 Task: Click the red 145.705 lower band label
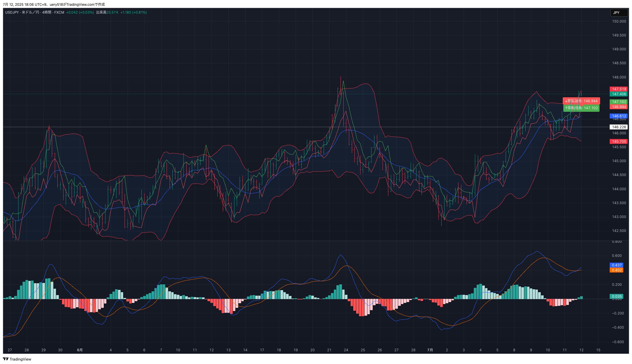point(619,142)
